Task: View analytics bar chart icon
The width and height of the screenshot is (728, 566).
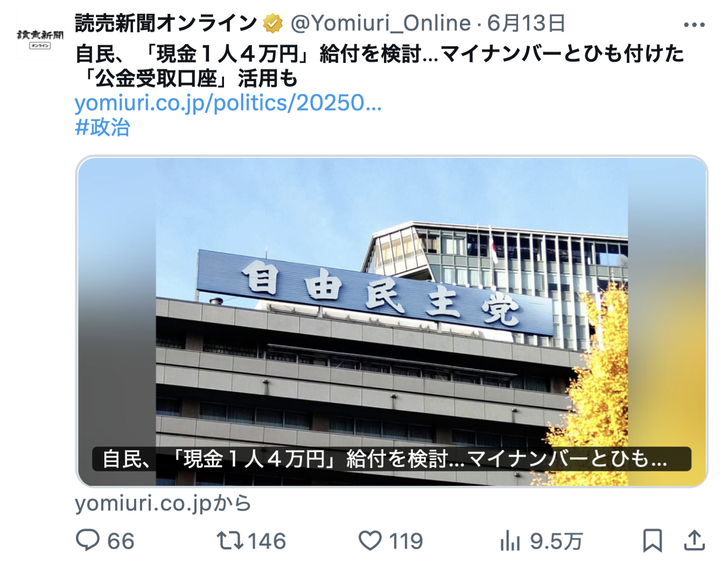Action: [510, 541]
